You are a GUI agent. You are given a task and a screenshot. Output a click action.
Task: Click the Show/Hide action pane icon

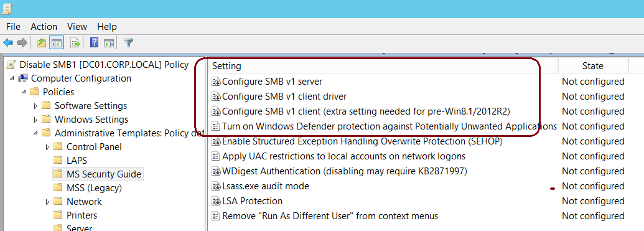tap(108, 42)
